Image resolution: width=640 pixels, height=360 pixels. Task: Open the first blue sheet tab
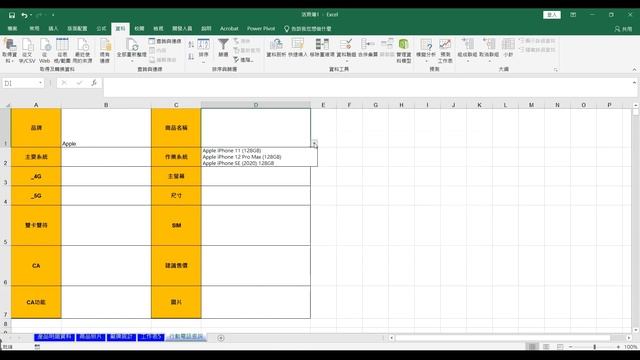pyautogui.click(x=54, y=337)
